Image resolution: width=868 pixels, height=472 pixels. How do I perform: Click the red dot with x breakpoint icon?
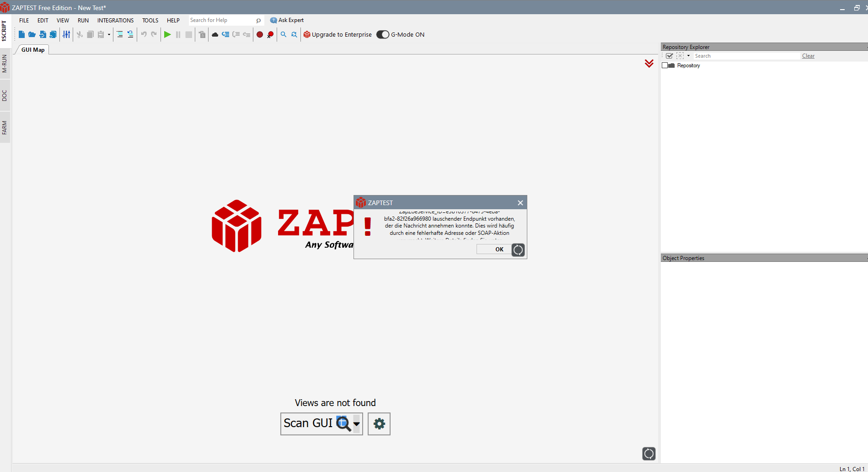coord(270,35)
